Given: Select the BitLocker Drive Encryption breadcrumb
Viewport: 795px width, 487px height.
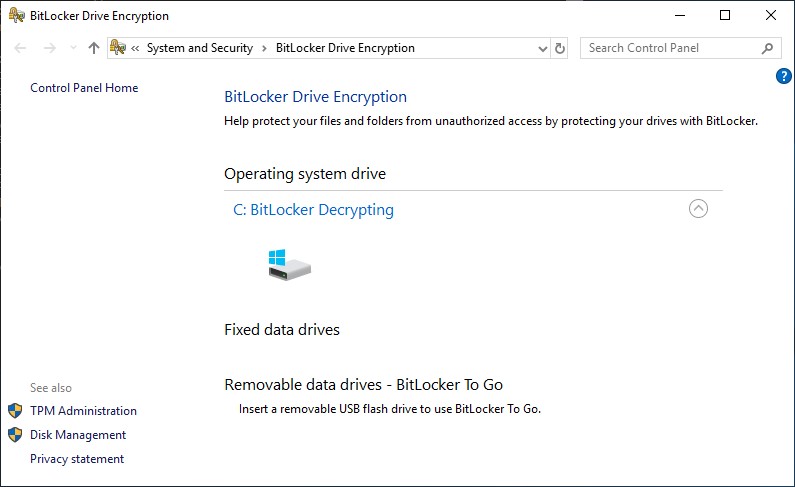Looking at the screenshot, I should click(345, 48).
